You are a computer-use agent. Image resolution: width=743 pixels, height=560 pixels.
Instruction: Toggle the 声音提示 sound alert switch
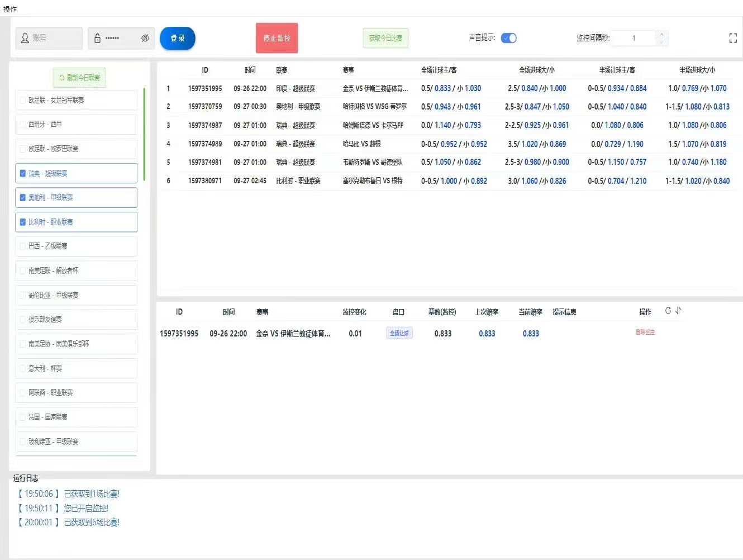508,38
